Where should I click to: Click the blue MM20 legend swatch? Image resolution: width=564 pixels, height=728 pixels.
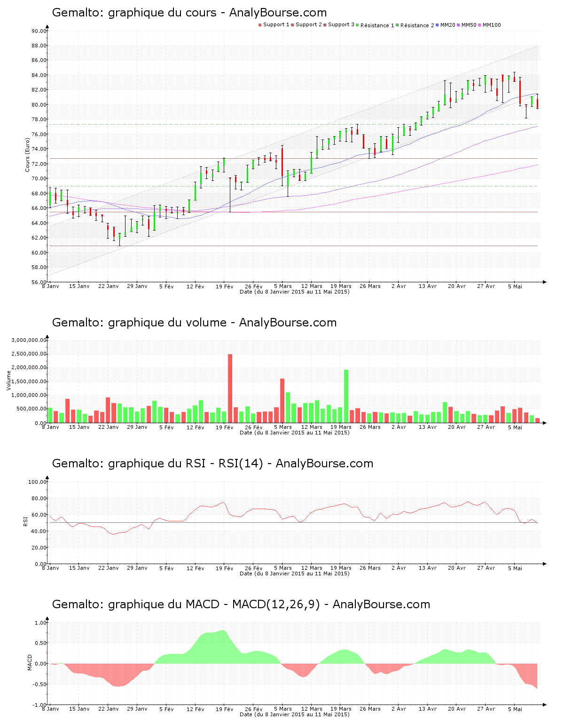pyautogui.click(x=438, y=25)
